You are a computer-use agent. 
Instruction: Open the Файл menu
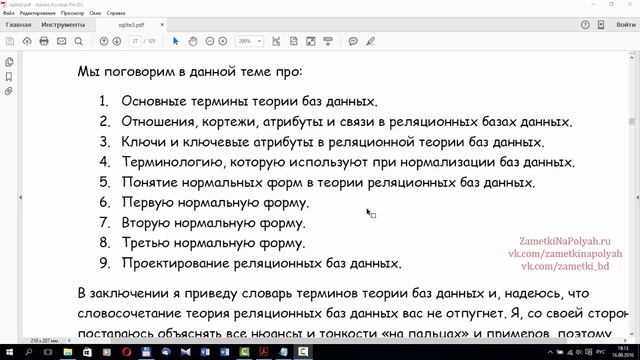click(9, 13)
